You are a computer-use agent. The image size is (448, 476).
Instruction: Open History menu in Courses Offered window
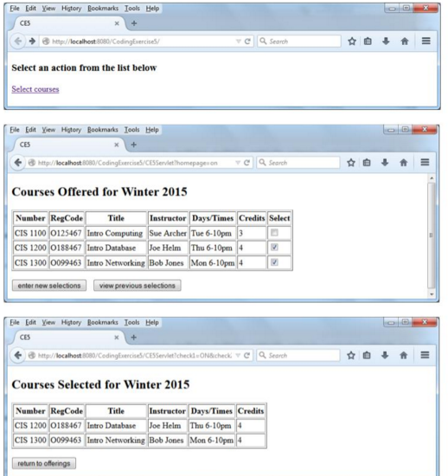coord(71,130)
